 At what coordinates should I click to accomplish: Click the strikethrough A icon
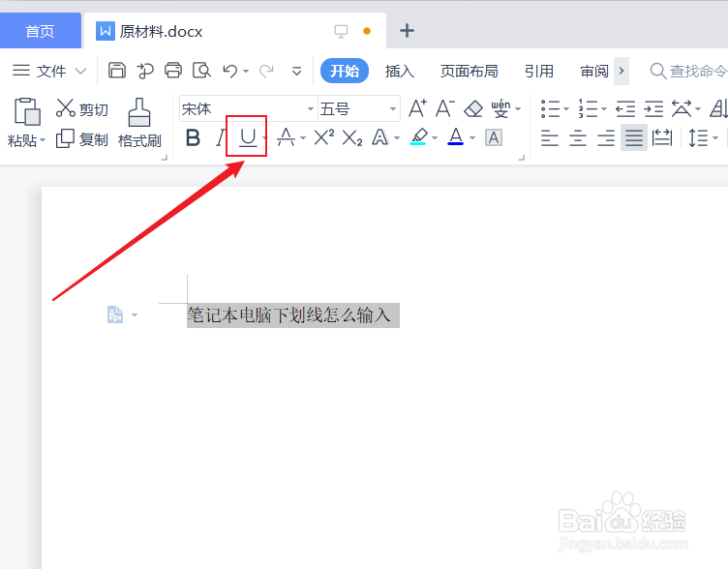coord(286,137)
